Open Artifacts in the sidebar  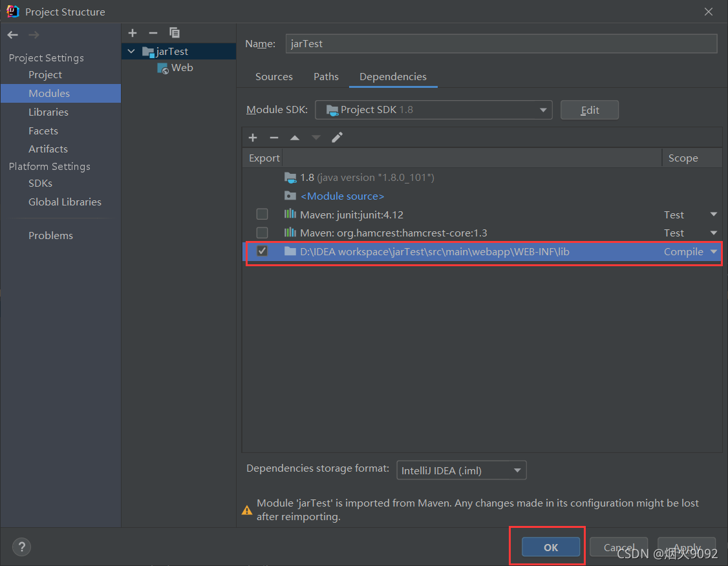click(48, 149)
